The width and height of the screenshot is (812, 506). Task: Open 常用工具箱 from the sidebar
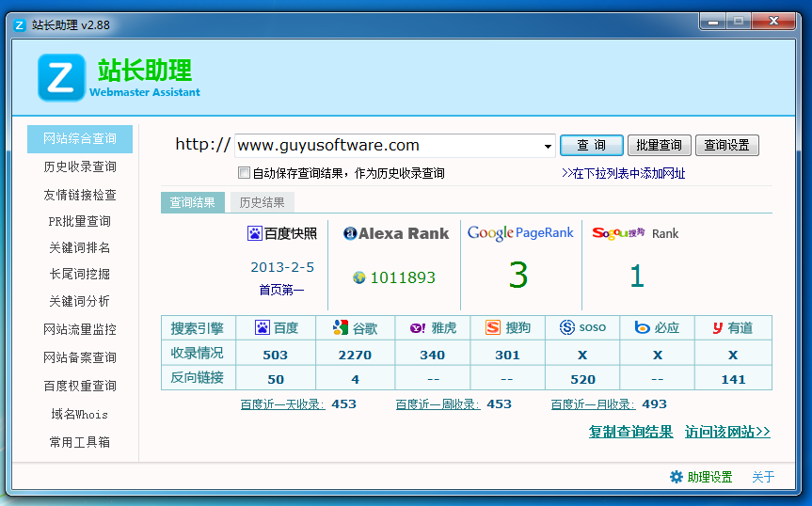click(x=80, y=442)
